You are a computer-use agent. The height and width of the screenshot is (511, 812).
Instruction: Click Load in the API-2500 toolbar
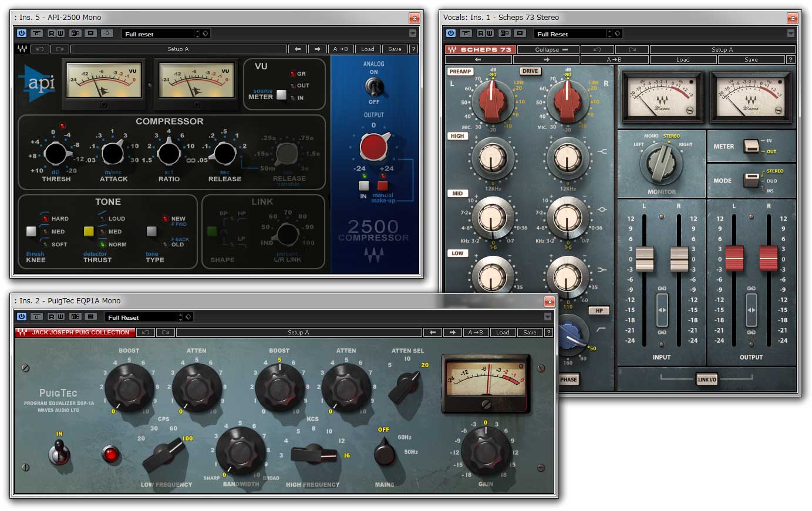point(368,49)
